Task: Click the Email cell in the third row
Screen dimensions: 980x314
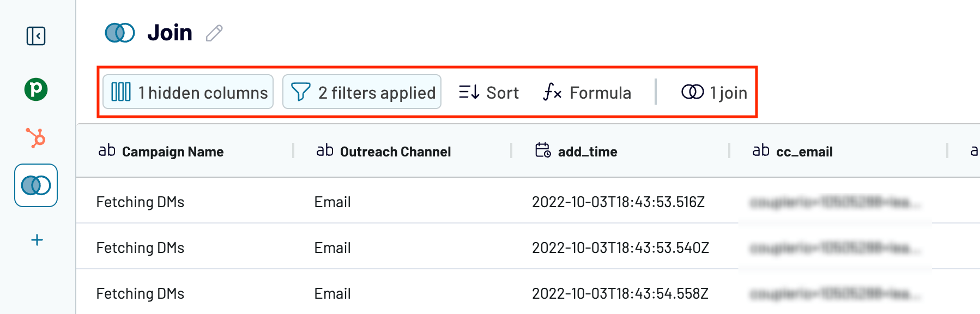Action: tap(332, 293)
